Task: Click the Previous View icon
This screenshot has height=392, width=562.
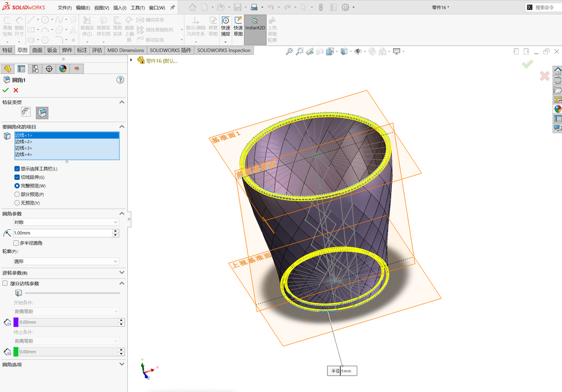Action: [310, 52]
